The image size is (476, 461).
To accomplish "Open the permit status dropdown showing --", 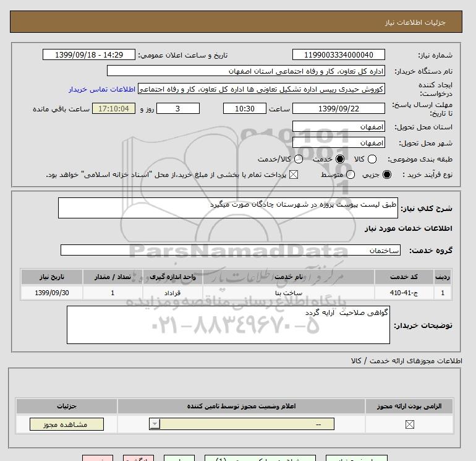I will point(242,424).
